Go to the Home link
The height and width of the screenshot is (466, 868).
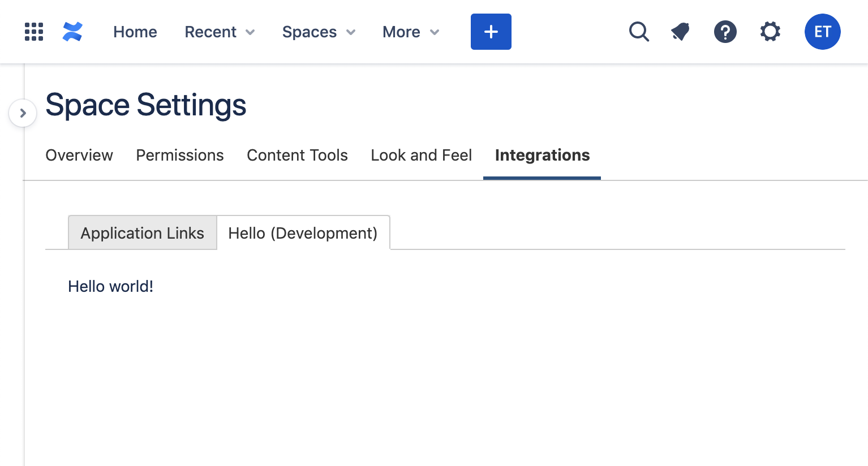[135, 32]
